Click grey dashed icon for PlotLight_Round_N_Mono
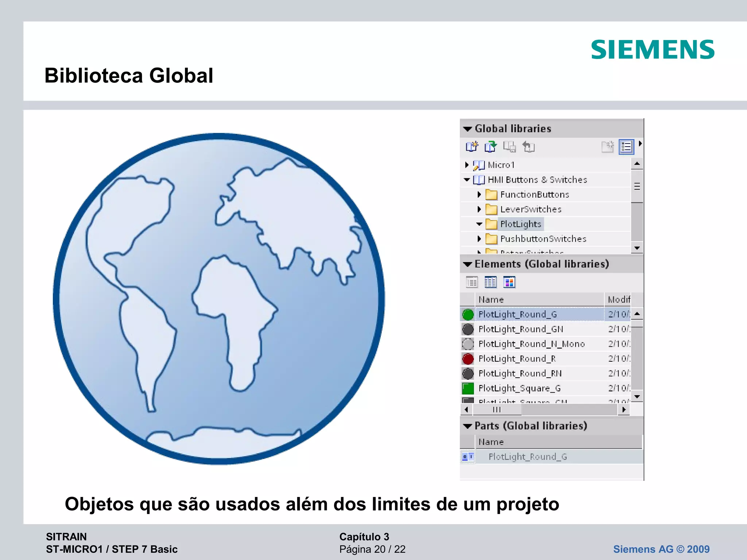747x560 pixels. (468, 344)
